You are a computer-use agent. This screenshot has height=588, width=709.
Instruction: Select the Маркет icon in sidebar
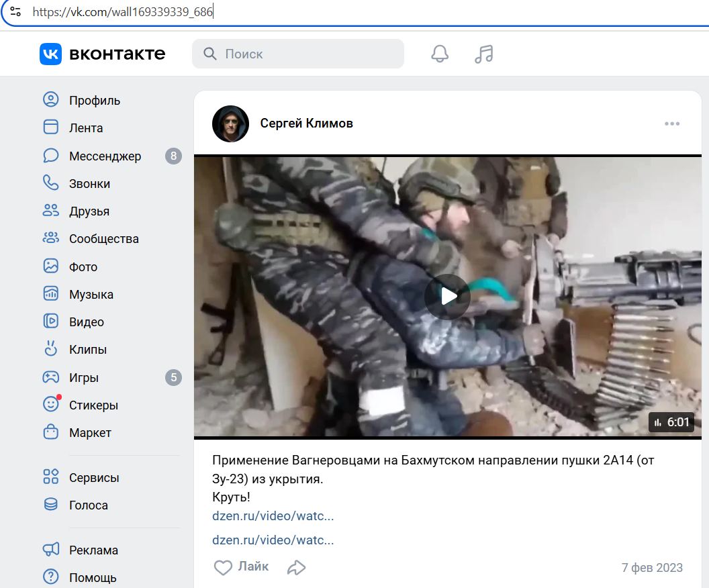(50, 432)
